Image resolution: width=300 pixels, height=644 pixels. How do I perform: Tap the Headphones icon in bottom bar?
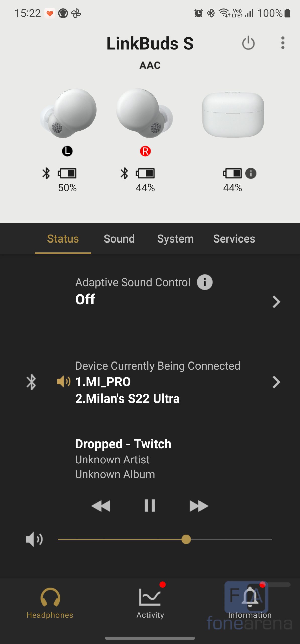(x=50, y=597)
